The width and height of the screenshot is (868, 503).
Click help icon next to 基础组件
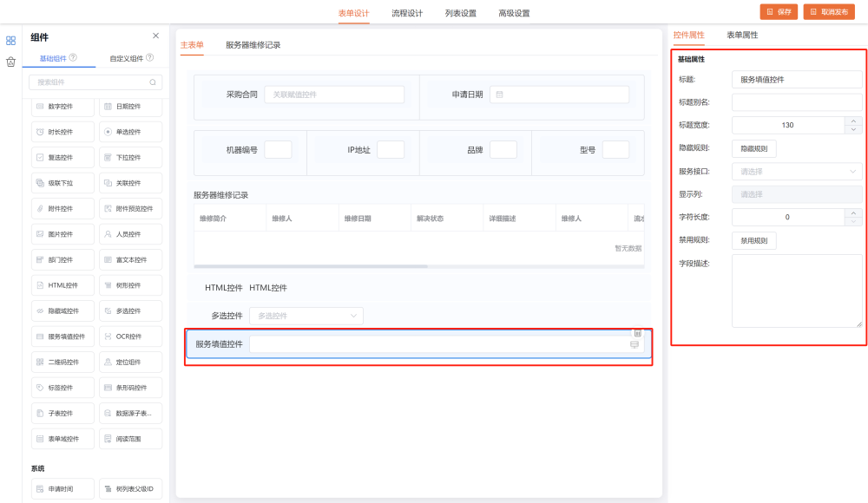pos(73,58)
